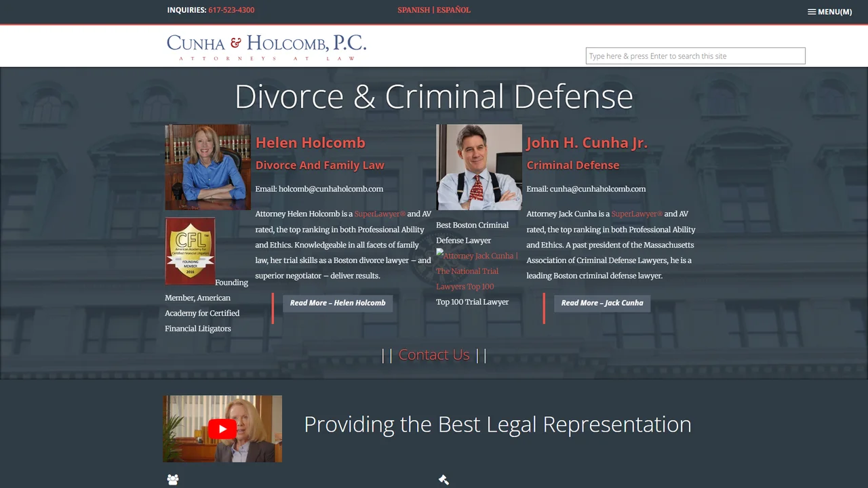Click Providing the Best Legal Representation heading

pyautogui.click(x=498, y=424)
